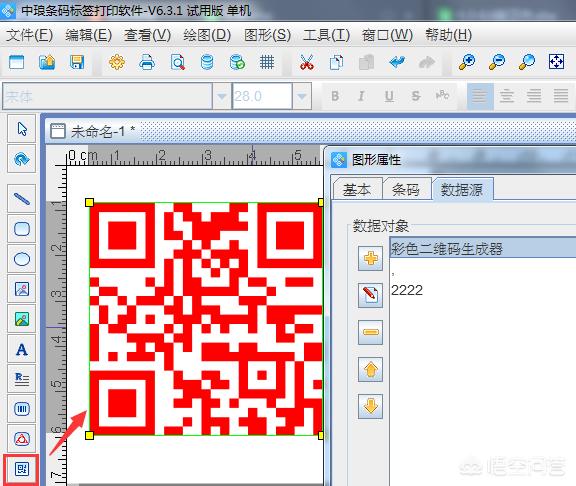
Task: Select the arrow pointer tool
Action: tap(22, 129)
